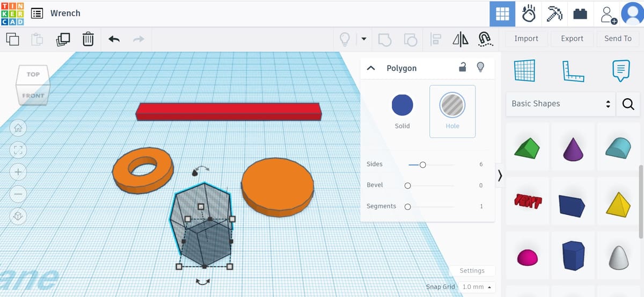Pick the teal Round Roof shape

coord(619,147)
